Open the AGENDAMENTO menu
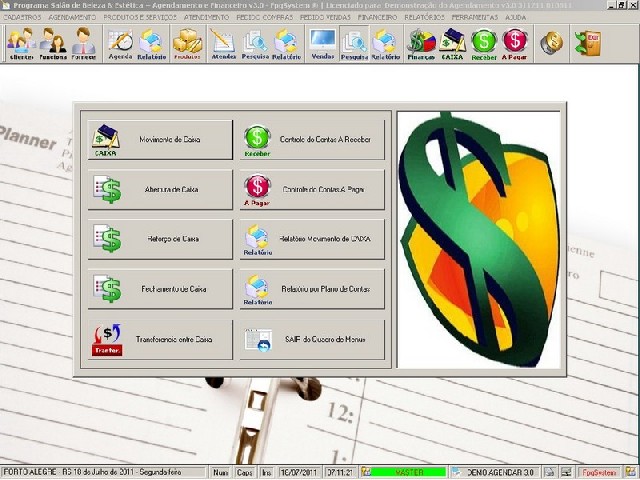This screenshot has height=480, width=640. point(72,18)
